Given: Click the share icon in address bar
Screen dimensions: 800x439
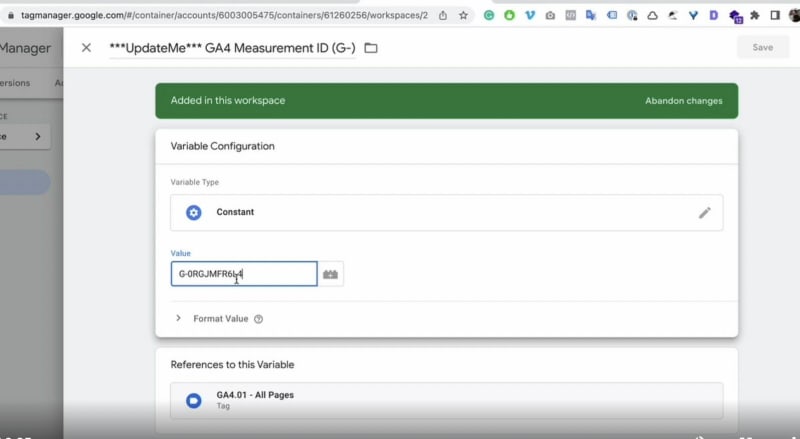Looking at the screenshot, I should tap(443, 15).
